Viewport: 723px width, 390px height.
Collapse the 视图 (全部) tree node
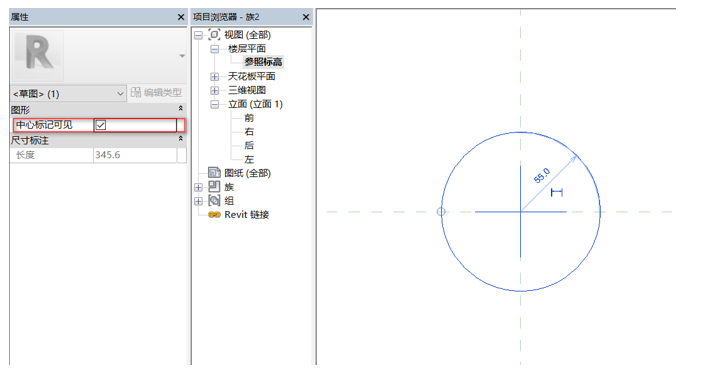click(x=198, y=35)
